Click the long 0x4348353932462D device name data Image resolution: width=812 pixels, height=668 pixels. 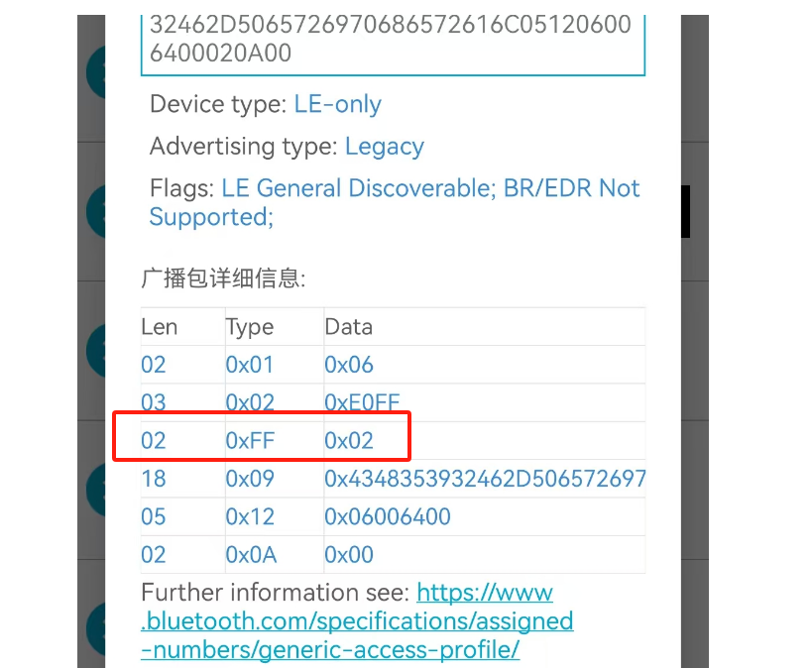click(485, 479)
